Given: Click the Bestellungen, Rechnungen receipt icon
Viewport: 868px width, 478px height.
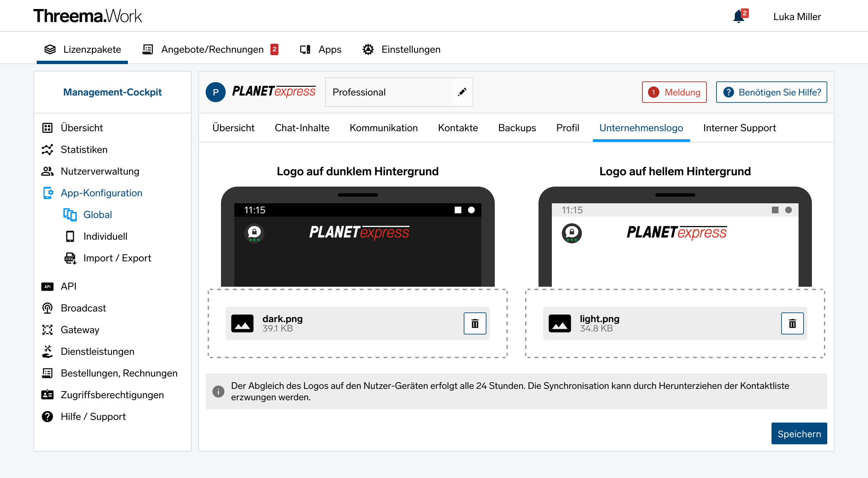Looking at the screenshot, I should (x=47, y=373).
